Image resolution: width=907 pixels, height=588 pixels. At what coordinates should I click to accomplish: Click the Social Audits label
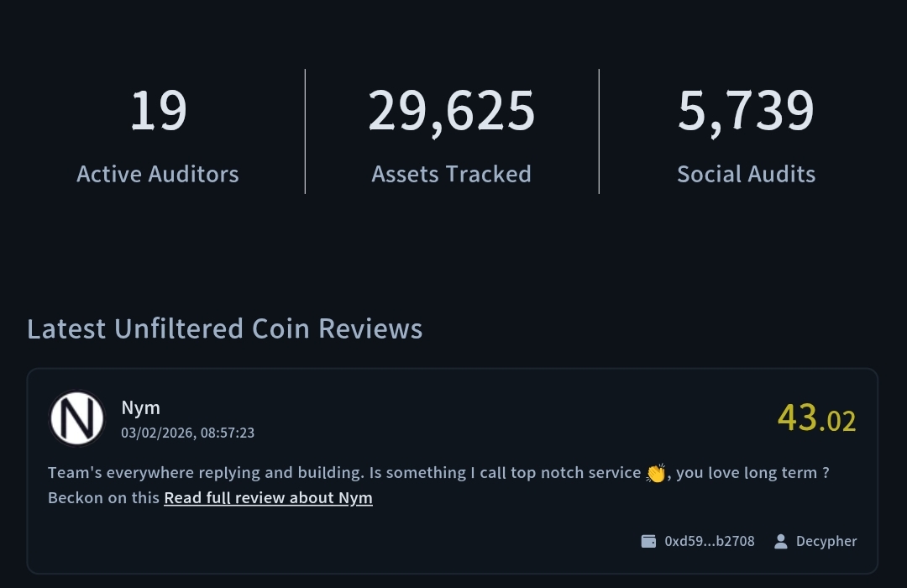pos(746,174)
